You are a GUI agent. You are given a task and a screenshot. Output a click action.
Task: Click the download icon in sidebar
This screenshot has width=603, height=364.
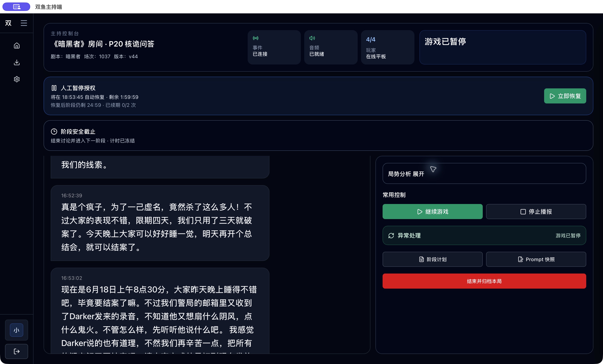click(17, 62)
